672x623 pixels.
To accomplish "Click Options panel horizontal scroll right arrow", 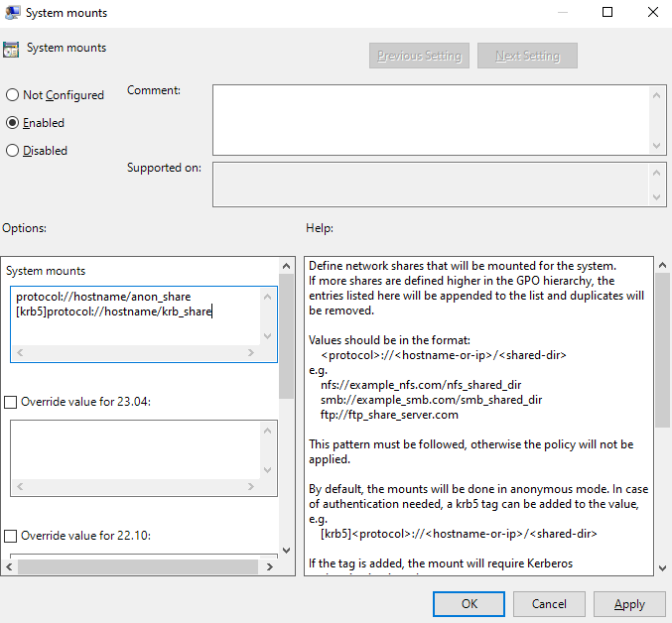I will pos(270,566).
